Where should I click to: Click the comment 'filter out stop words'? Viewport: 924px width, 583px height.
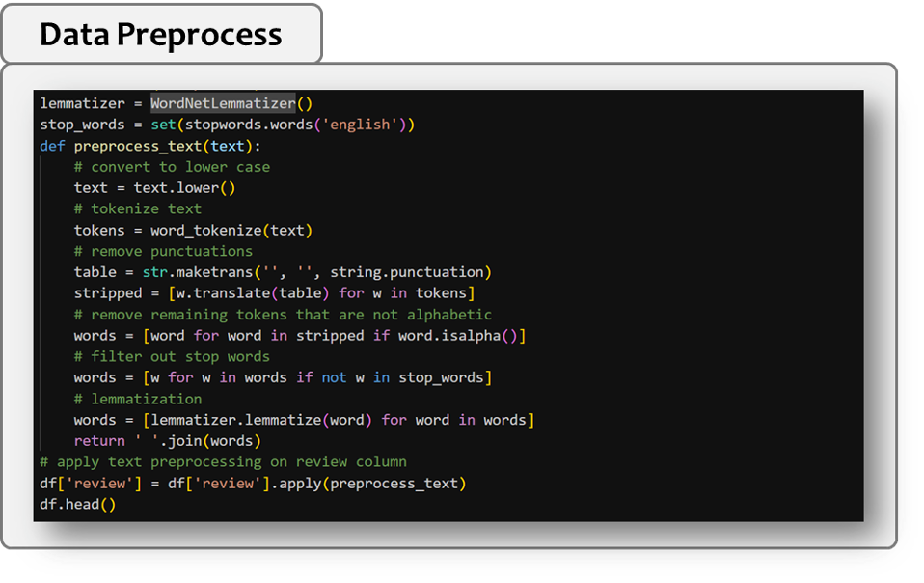172,356
